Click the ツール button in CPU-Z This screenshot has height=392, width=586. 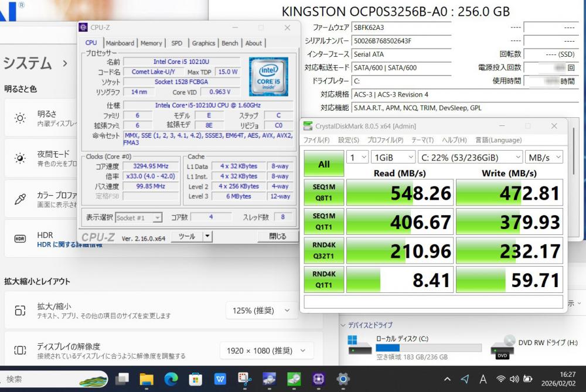tap(186, 236)
